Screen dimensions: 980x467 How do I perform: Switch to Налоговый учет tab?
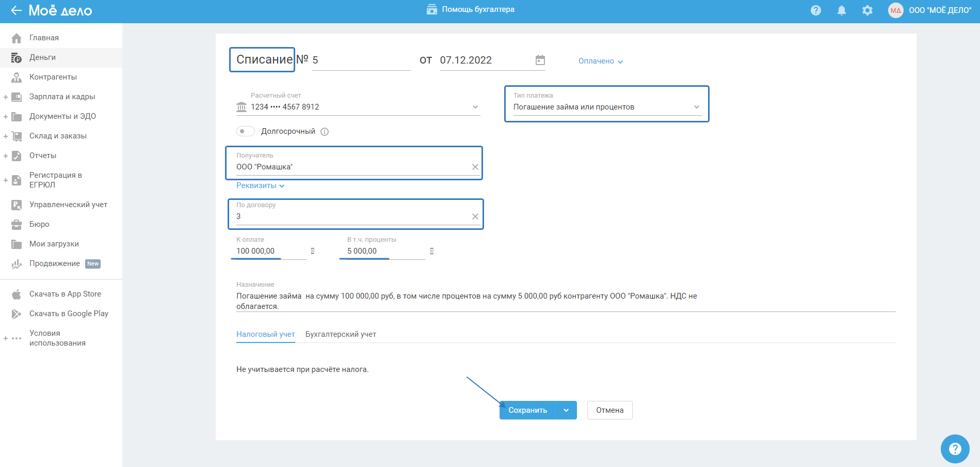click(266, 334)
